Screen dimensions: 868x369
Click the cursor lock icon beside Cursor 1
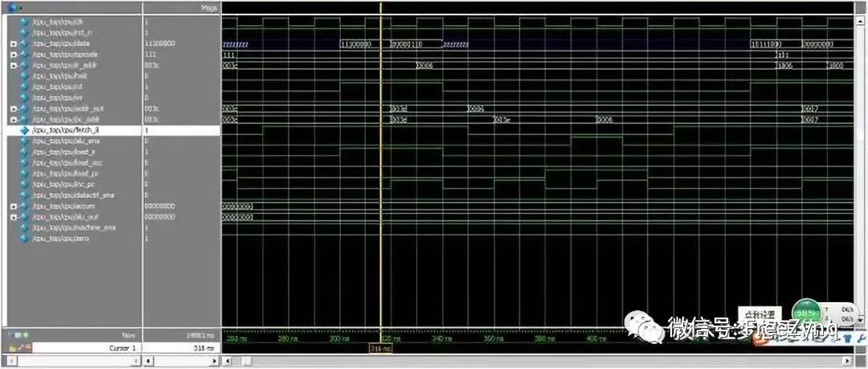click(x=23, y=348)
